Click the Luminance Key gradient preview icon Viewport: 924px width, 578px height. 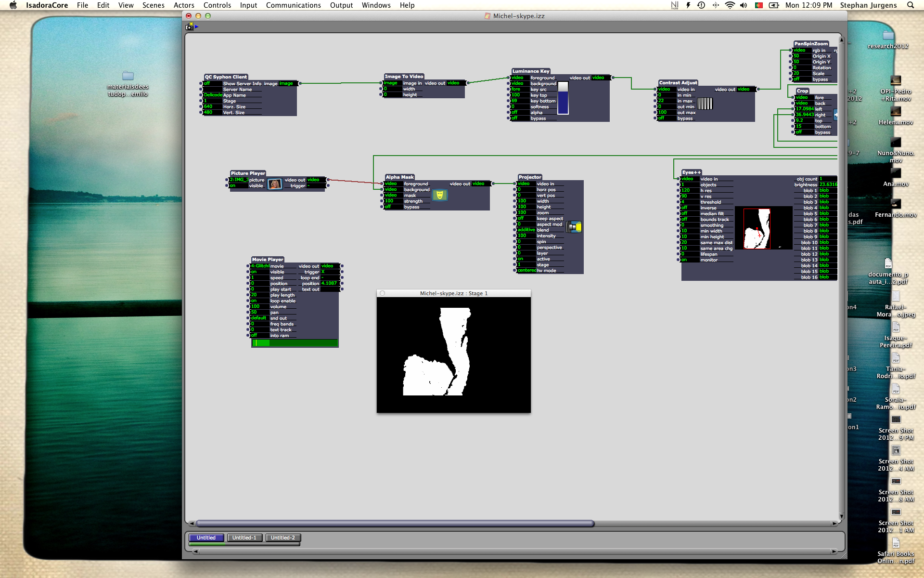[x=563, y=98]
